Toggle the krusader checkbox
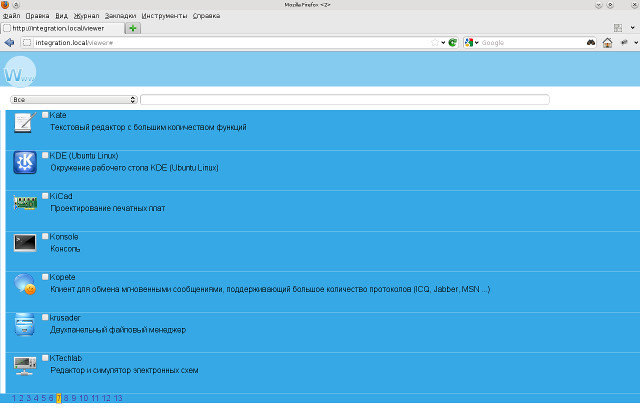 pyautogui.click(x=45, y=317)
